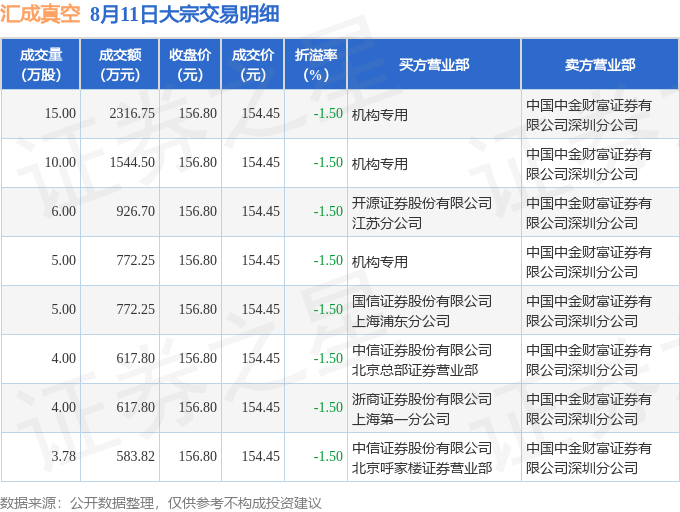Click the 买方营业部 column header

(434, 64)
